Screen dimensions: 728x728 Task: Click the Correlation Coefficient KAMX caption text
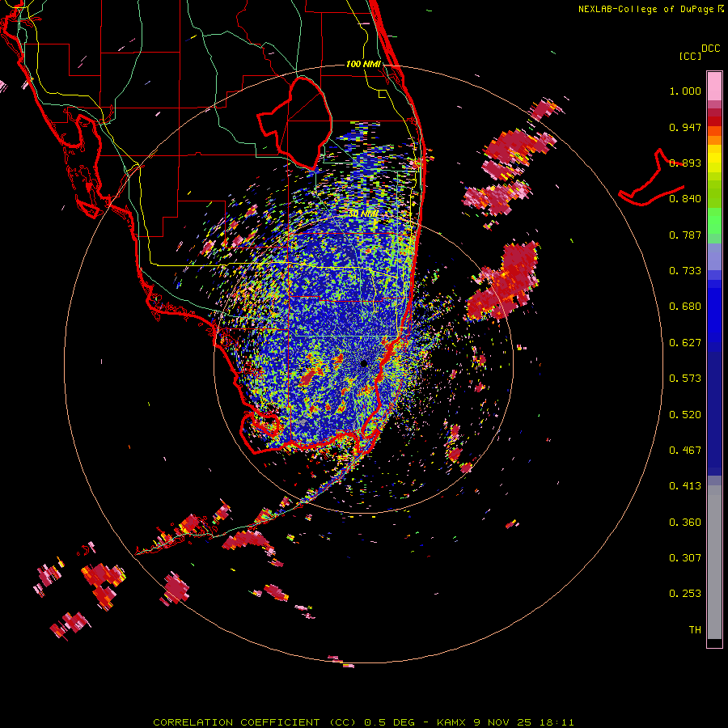click(363, 722)
